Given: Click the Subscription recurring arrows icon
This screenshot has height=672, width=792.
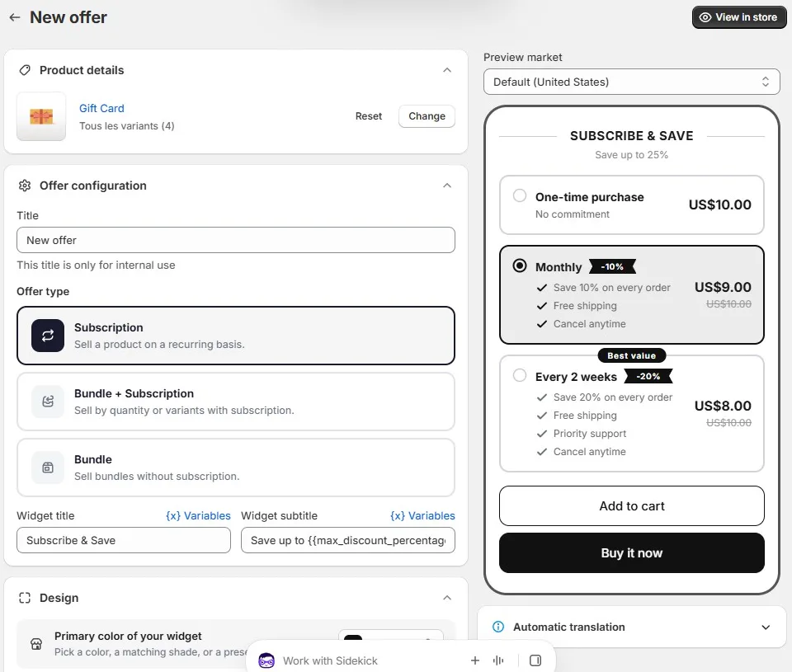Looking at the screenshot, I should click(x=48, y=336).
